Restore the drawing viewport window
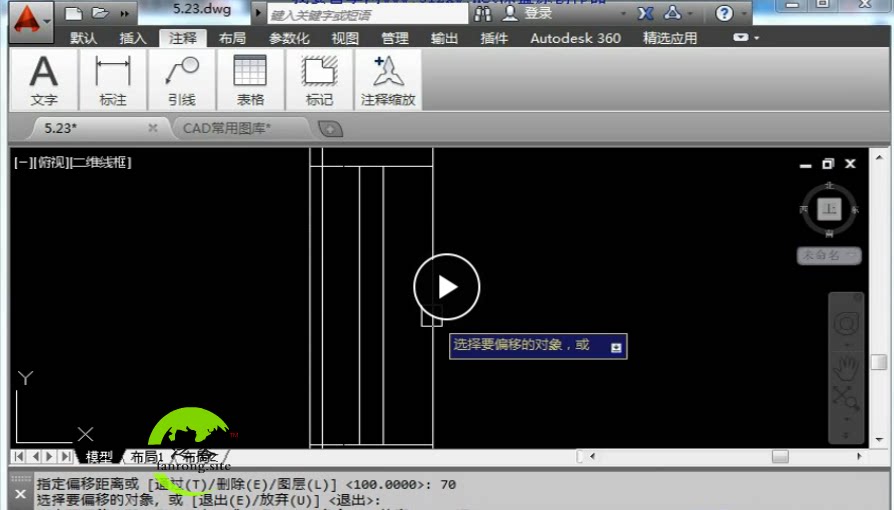The width and height of the screenshot is (894, 510). point(828,164)
